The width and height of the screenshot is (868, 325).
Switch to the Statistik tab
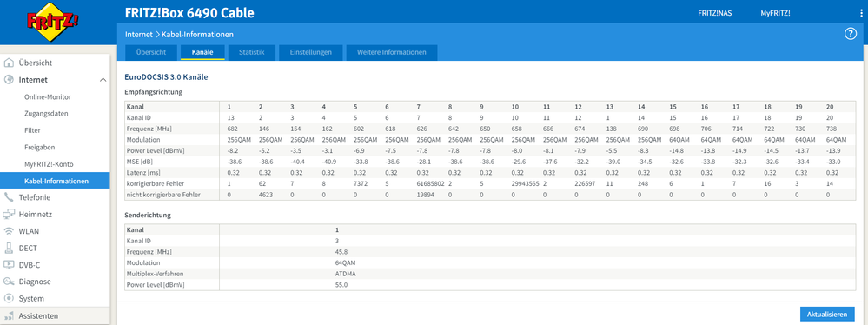[x=252, y=53]
